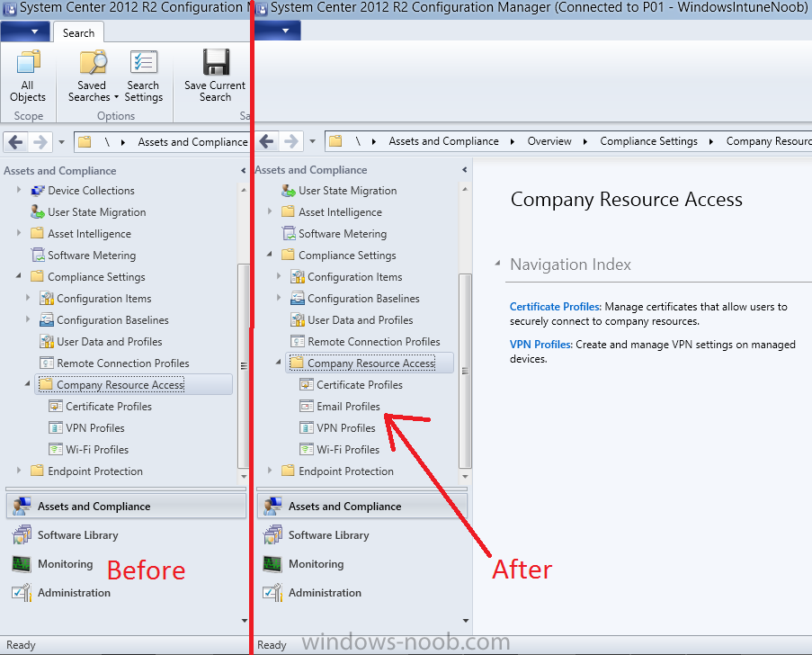Open Monitoring workspace in right window
This screenshot has height=655, width=812.
coord(362,564)
